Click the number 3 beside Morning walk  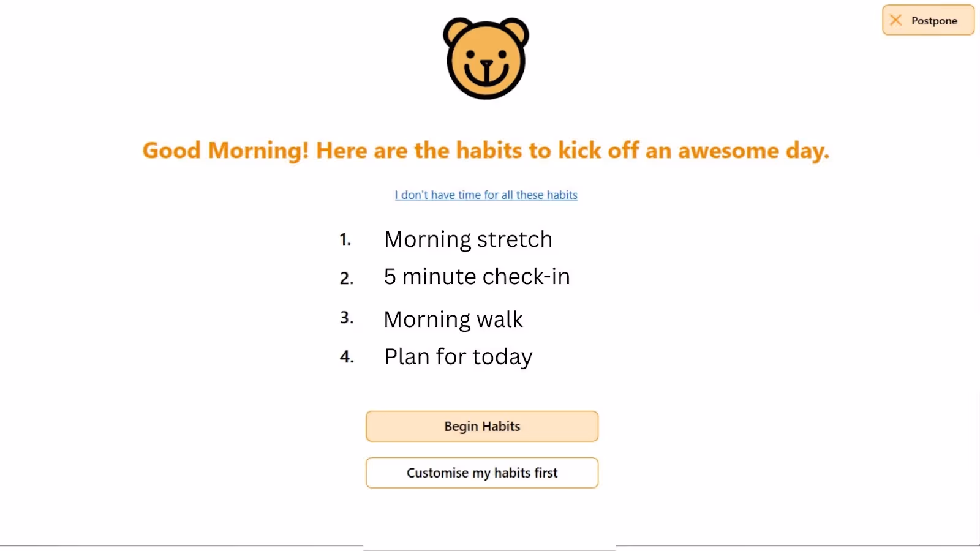347,318
